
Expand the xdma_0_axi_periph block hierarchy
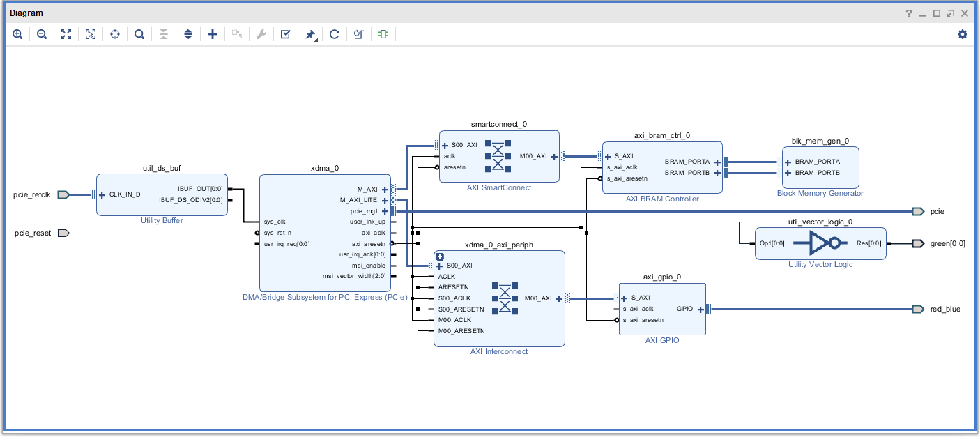click(440, 256)
